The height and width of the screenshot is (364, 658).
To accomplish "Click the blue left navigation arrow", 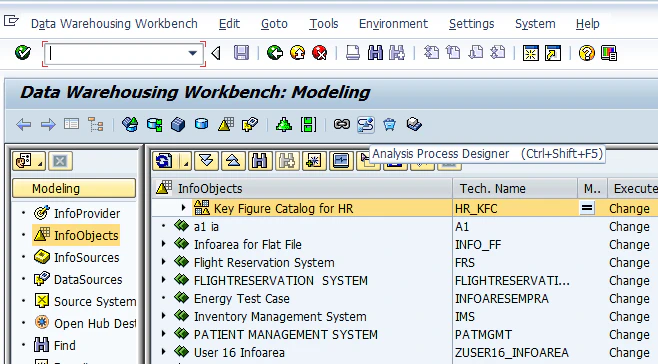I will [x=24, y=125].
